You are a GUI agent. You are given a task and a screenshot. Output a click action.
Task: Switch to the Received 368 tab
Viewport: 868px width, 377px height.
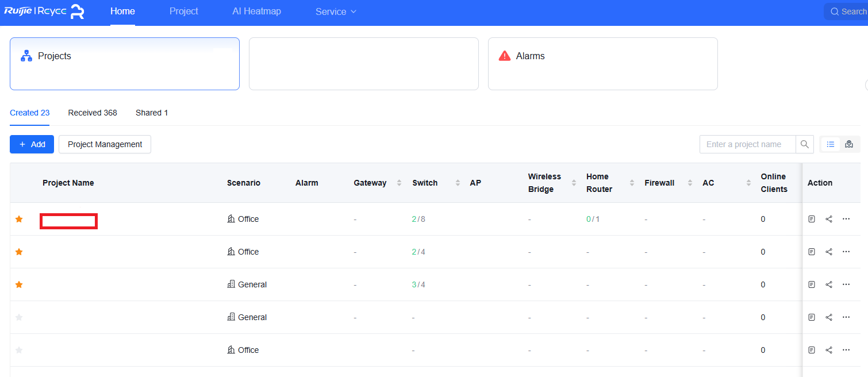93,113
